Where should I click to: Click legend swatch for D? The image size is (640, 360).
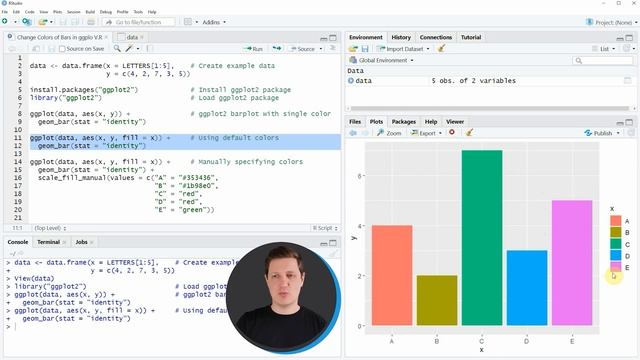pyautogui.click(x=616, y=256)
